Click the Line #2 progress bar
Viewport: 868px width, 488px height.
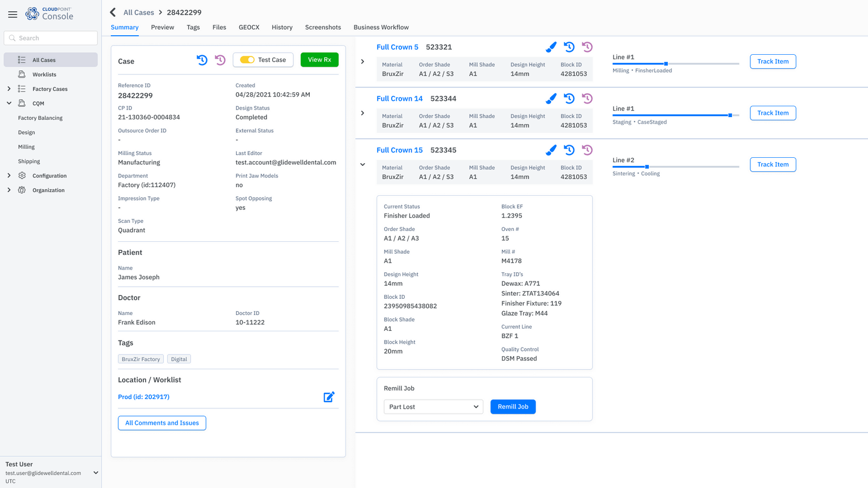click(675, 167)
